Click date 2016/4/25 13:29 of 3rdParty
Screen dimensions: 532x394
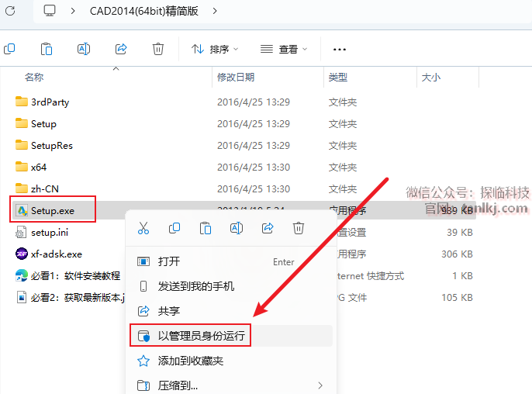254,102
